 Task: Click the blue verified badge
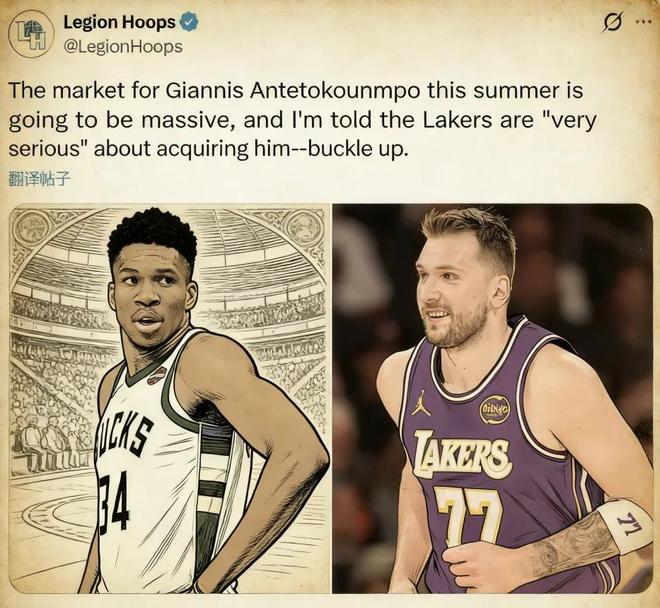point(189,22)
